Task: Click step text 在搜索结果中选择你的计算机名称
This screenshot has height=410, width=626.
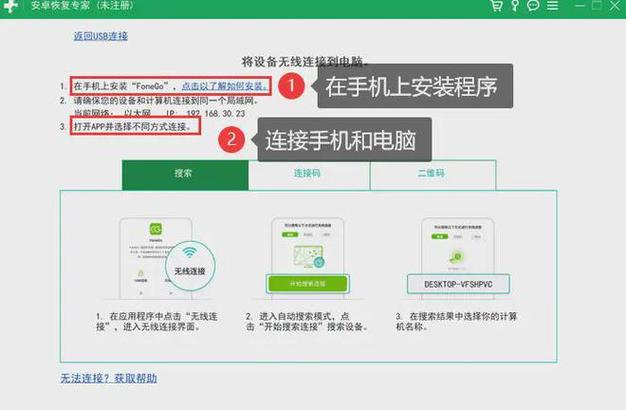Action: click(x=456, y=321)
